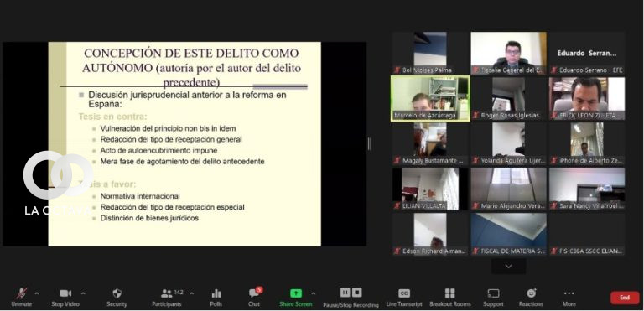Select Edson Richard Alman... video tile

(430, 234)
